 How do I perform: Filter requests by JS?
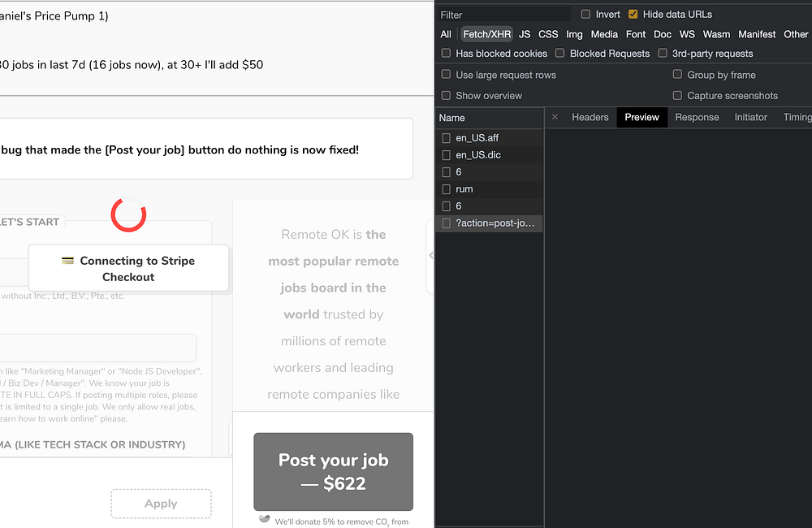point(525,34)
